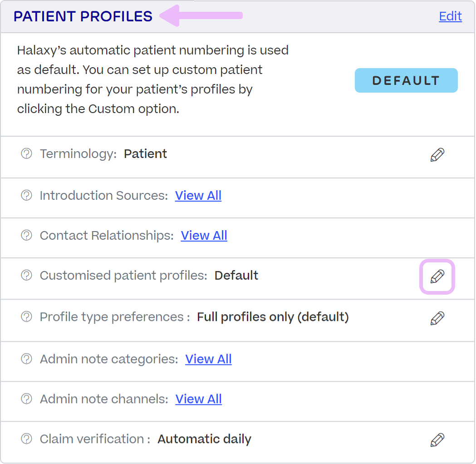Open help icon beside Admin note channels
This screenshot has height=464, width=476.
pos(26,398)
